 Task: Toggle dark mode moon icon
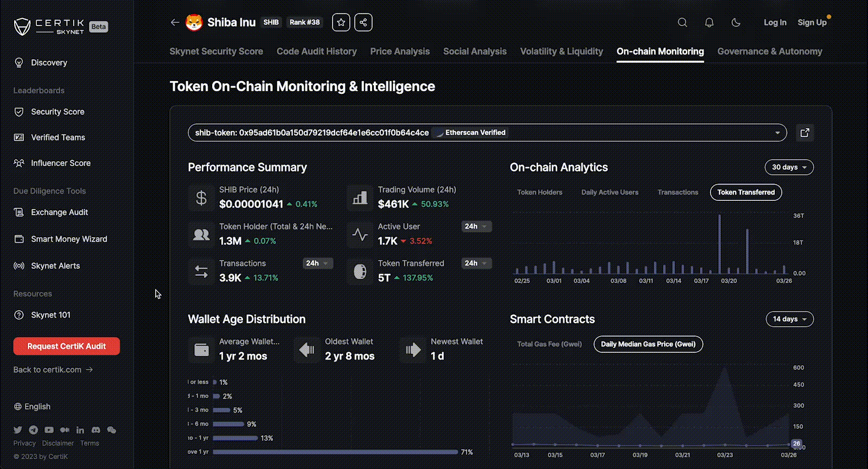[x=736, y=22]
